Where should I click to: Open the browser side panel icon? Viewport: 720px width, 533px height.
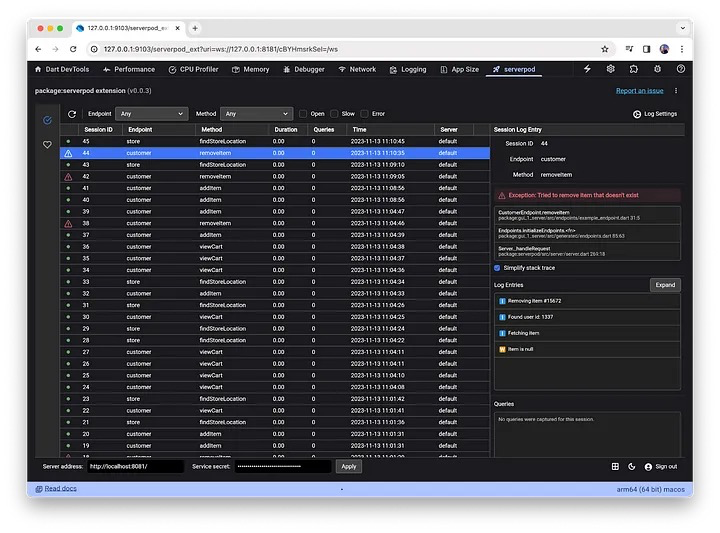point(647,49)
